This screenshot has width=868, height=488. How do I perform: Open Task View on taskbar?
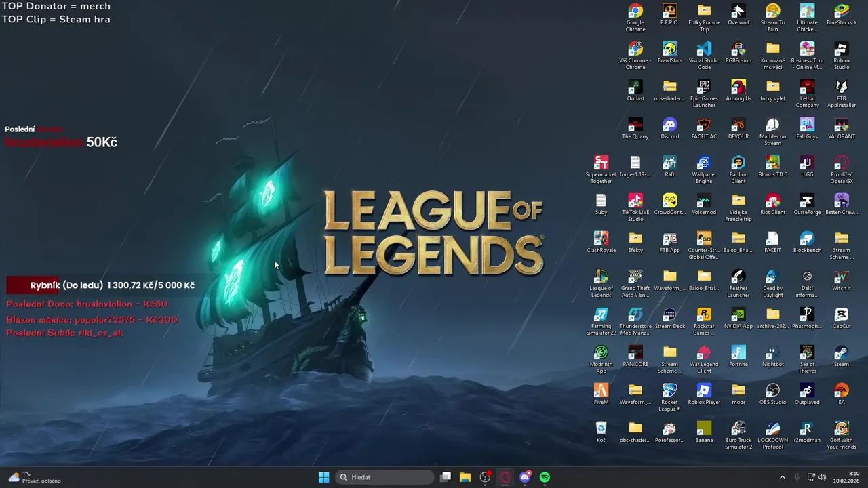click(446, 477)
